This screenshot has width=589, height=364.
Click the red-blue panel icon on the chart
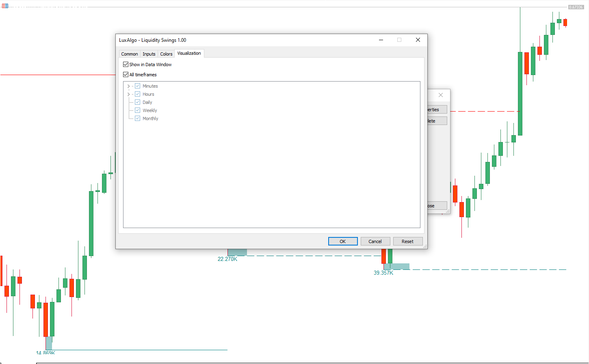(x=5, y=6)
